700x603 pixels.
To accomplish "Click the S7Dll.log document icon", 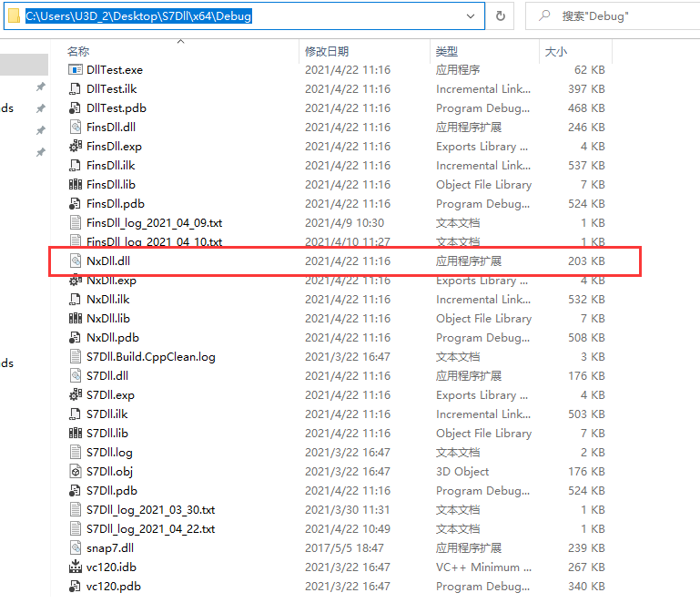I will [76, 452].
